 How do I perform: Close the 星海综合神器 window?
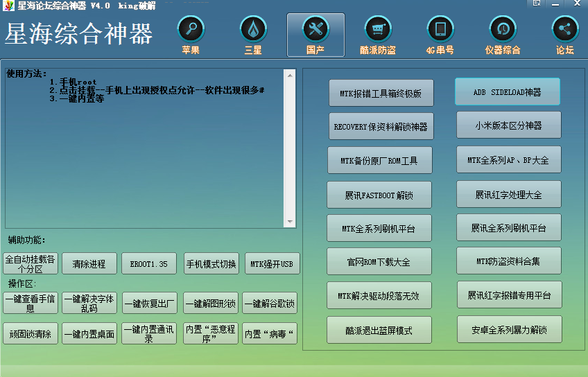[578, 3]
